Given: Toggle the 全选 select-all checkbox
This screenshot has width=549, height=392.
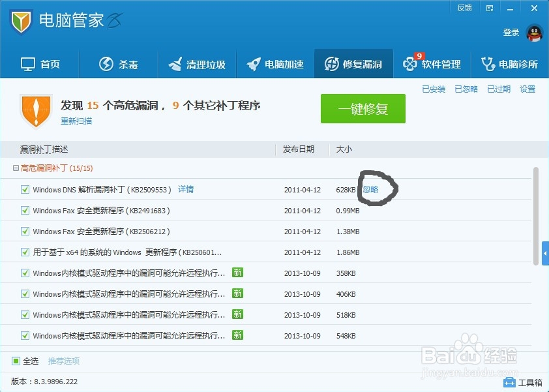Looking at the screenshot, I should coord(16,361).
